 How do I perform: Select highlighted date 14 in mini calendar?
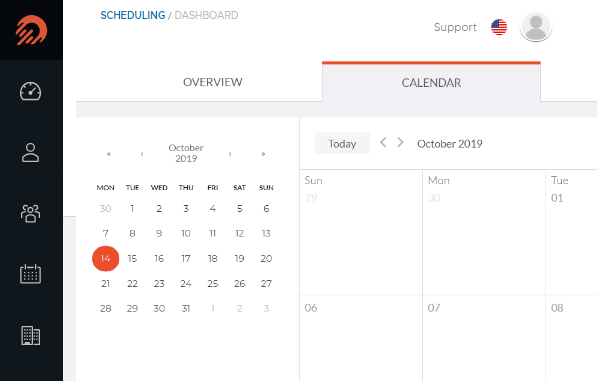tap(105, 258)
